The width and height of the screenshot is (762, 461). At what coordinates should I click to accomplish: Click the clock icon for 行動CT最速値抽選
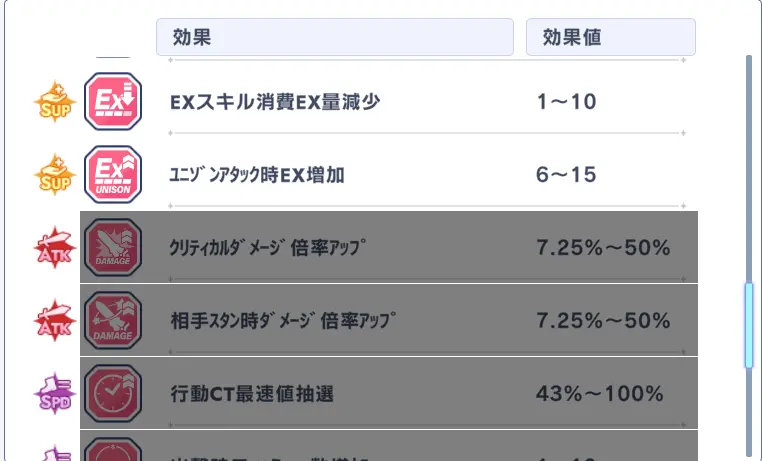(113, 393)
